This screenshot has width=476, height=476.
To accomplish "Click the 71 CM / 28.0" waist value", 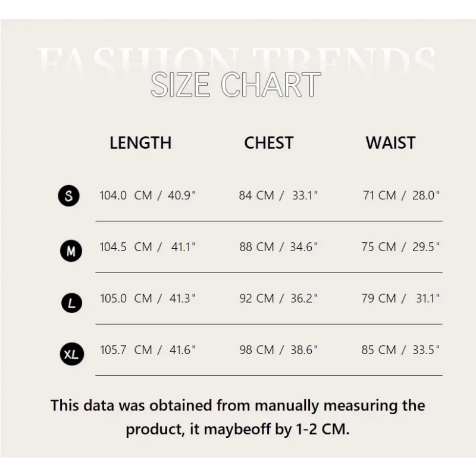I will click(401, 195).
